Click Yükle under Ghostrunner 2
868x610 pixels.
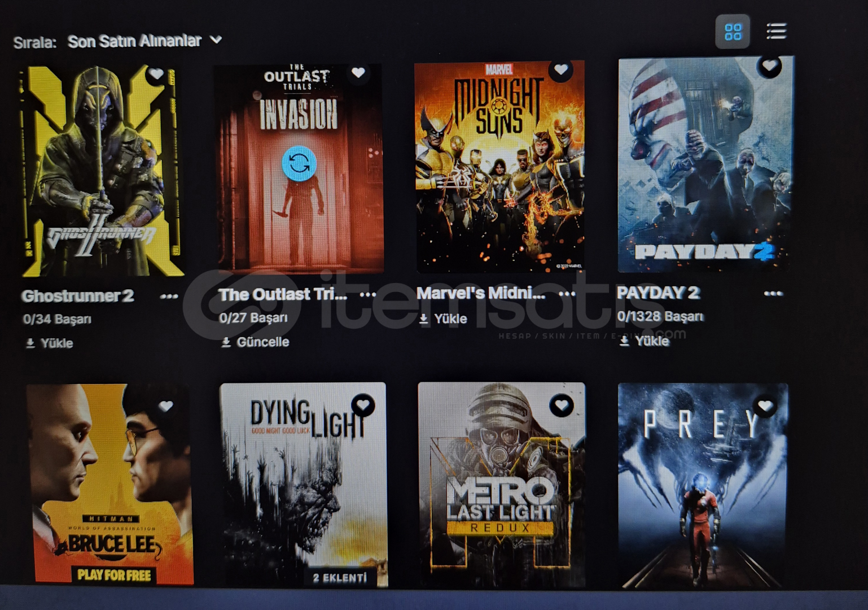point(50,343)
